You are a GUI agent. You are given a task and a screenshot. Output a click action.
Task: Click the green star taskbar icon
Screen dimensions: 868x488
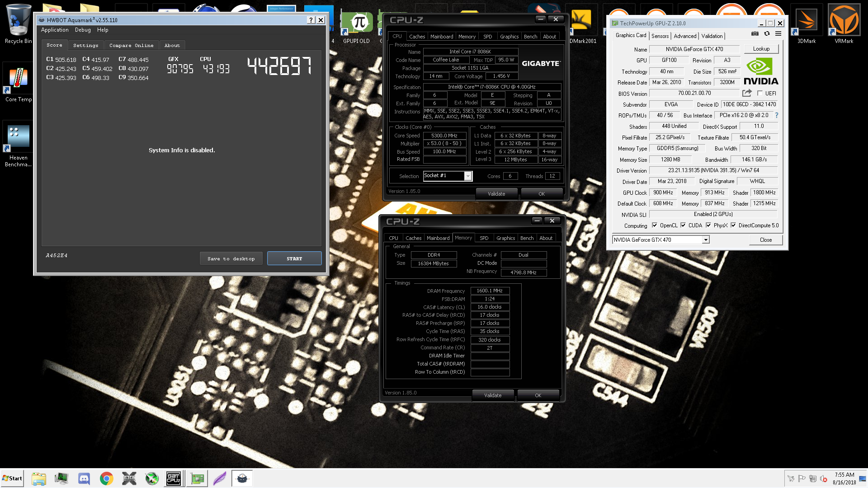(x=152, y=479)
